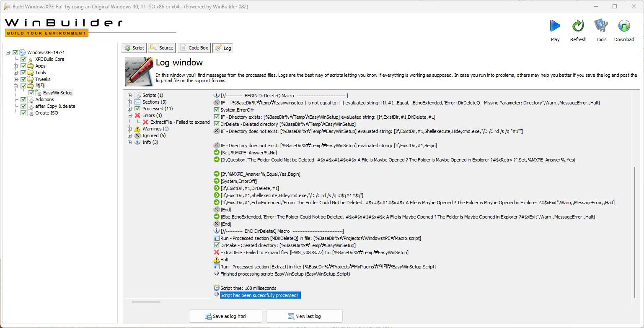Select the Ignored (5) log category

[x=154, y=135]
